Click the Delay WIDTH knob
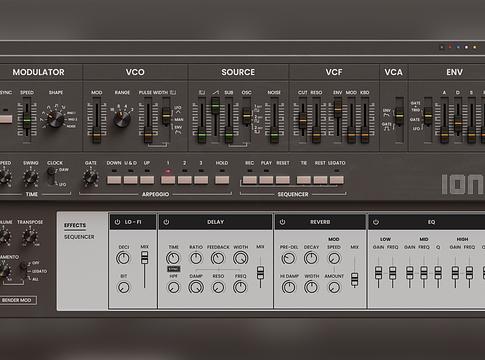 pyautogui.click(x=240, y=258)
